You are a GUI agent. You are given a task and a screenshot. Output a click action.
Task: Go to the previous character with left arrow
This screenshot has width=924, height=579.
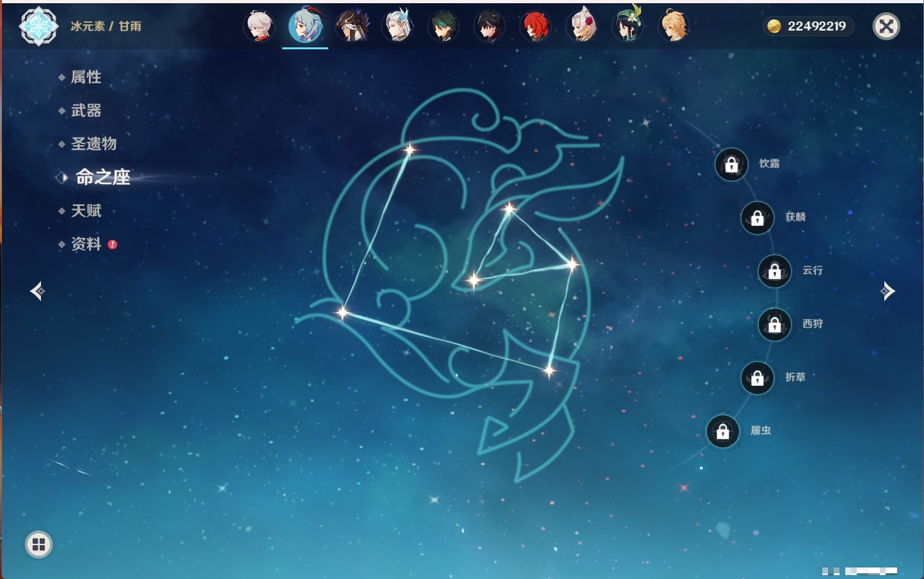37,291
